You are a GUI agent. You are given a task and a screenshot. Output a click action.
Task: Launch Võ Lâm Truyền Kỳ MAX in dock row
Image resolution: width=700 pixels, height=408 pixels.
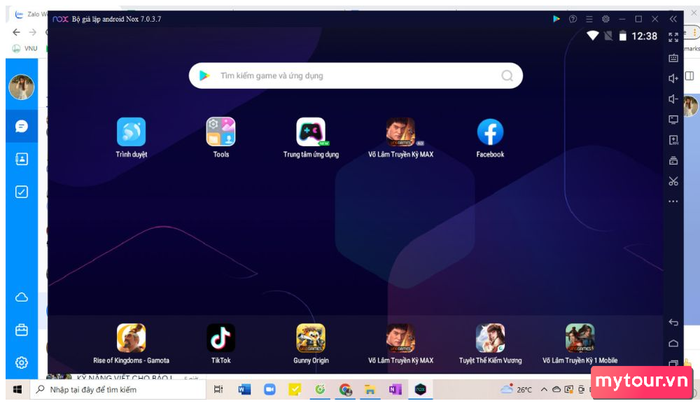point(400,338)
